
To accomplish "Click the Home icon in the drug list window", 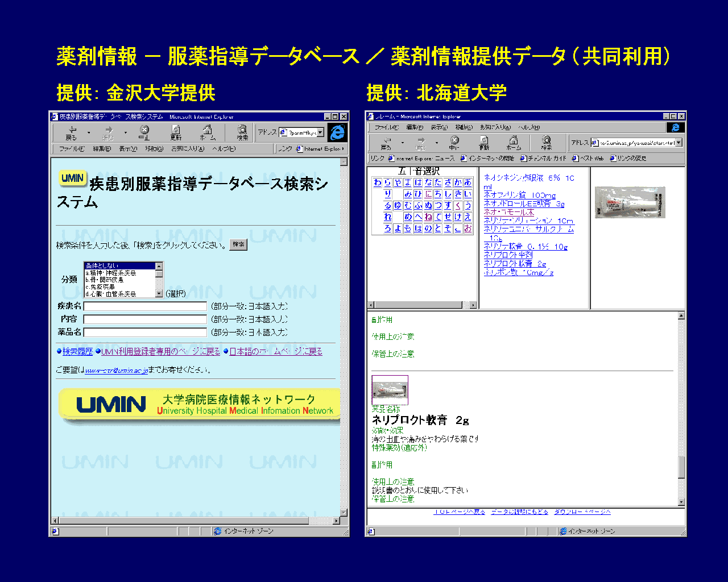I will pyautogui.click(x=514, y=142).
